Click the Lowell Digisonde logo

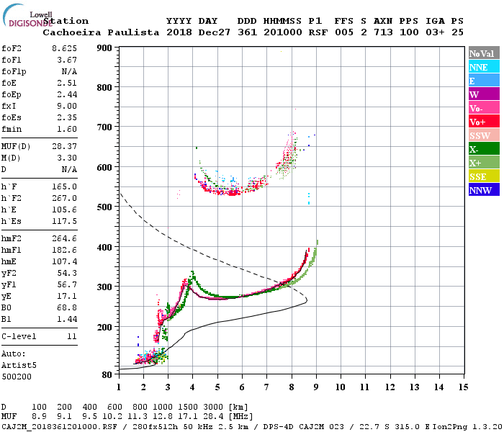pos(27,16)
